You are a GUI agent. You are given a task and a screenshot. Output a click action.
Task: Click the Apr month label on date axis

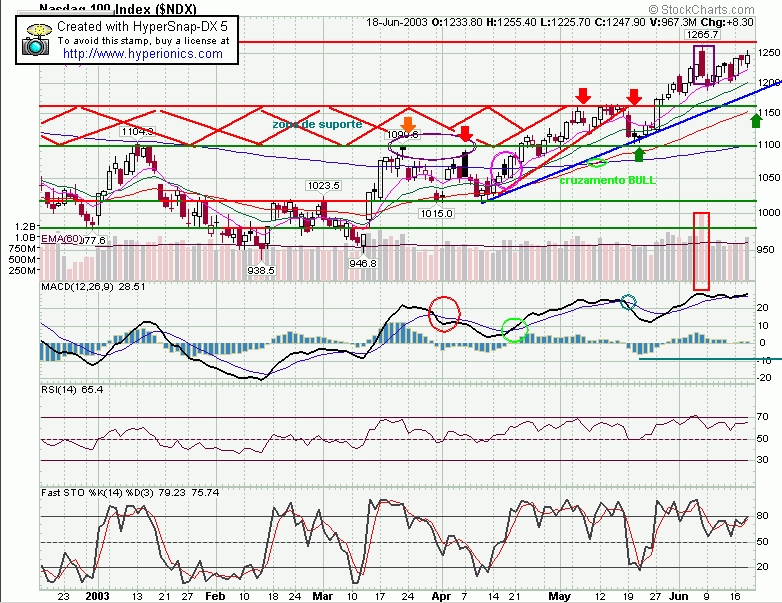click(x=441, y=597)
